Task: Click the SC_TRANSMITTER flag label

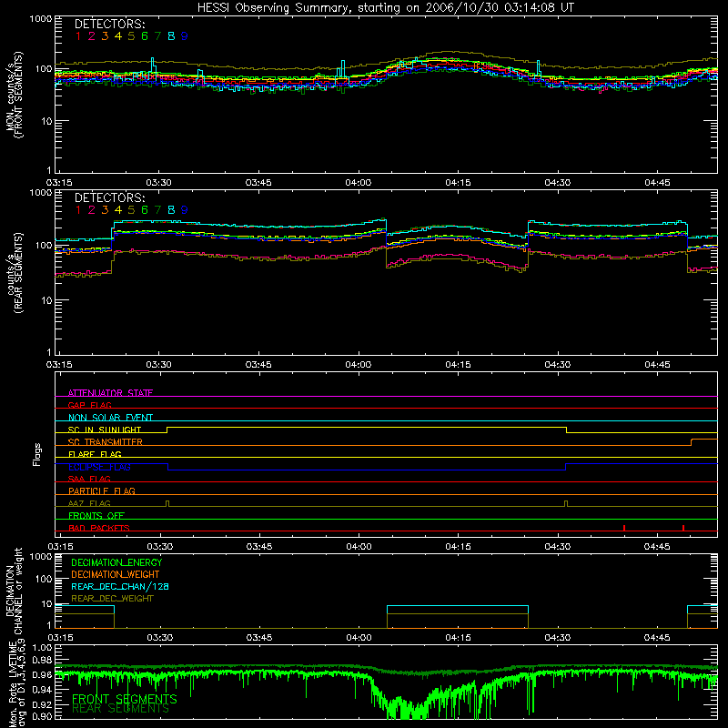Action: click(106, 441)
